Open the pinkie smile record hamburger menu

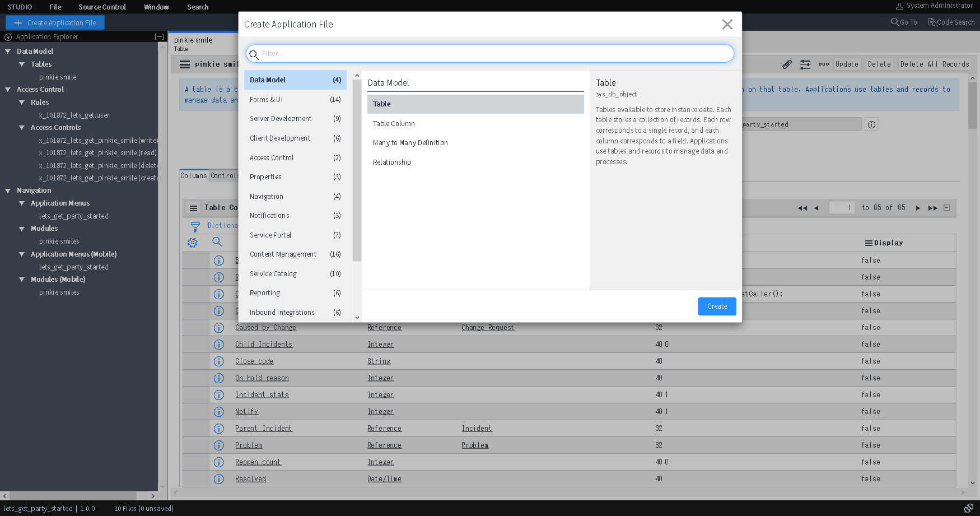(x=184, y=64)
